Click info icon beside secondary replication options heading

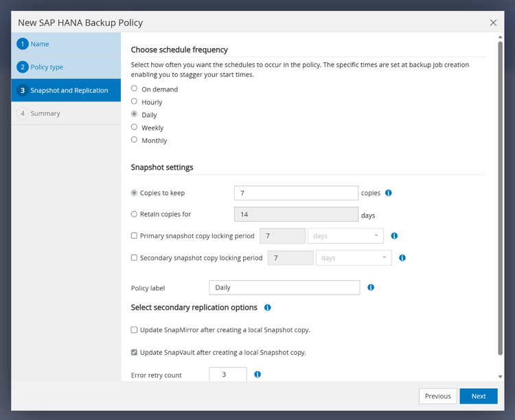click(268, 307)
